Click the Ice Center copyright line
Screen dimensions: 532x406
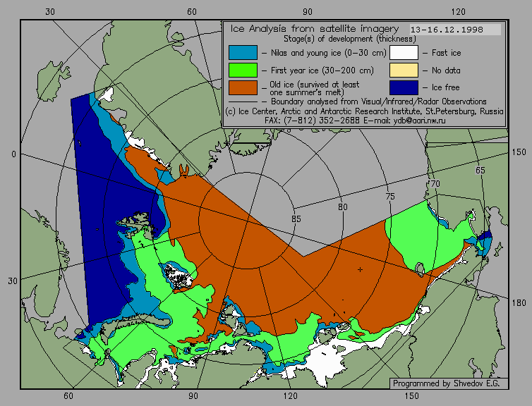point(364,111)
